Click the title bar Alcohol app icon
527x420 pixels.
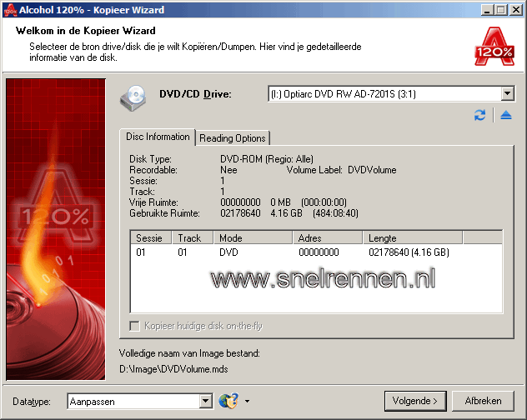coord(10,10)
